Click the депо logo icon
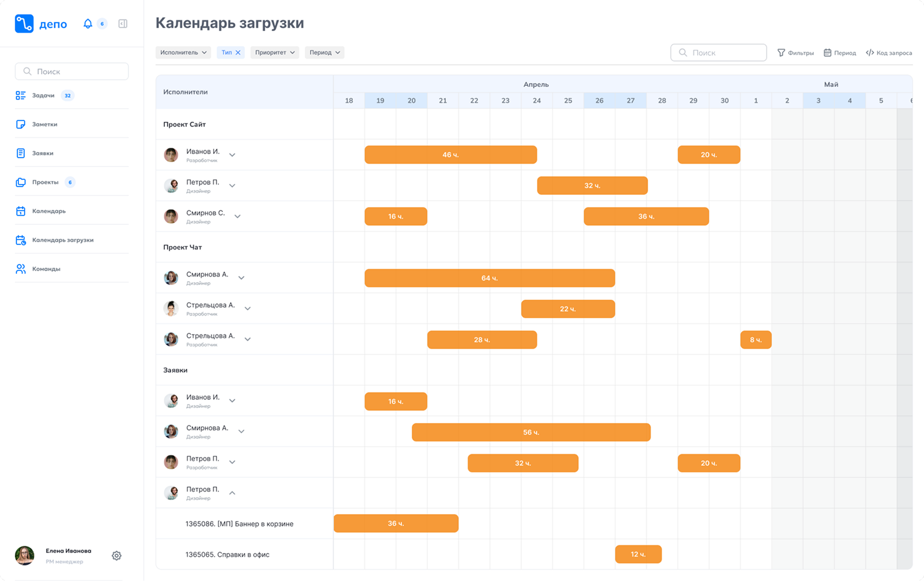This screenshot has height=581, width=924. [24, 24]
